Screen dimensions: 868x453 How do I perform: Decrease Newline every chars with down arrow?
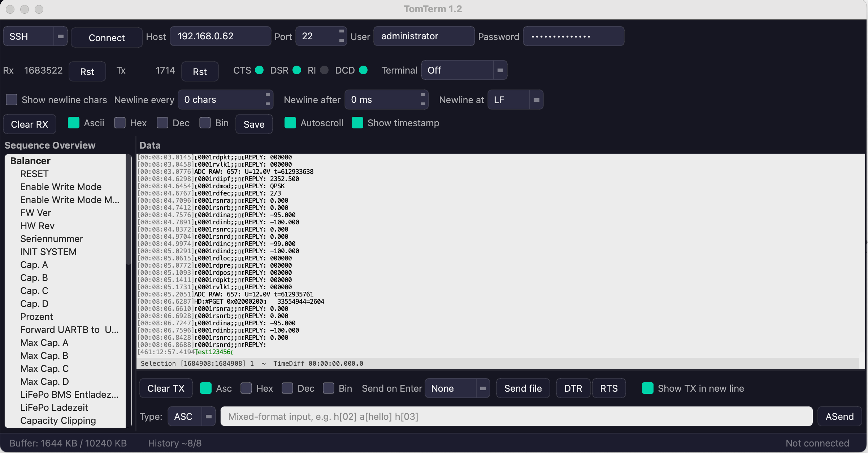[x=268, y=104]
